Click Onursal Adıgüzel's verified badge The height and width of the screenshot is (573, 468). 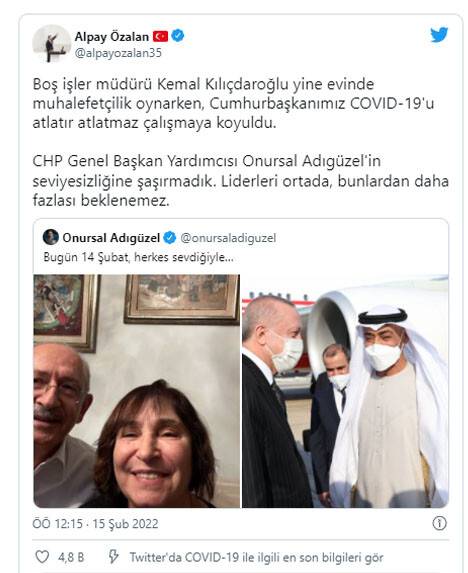[x=170, y=238]
